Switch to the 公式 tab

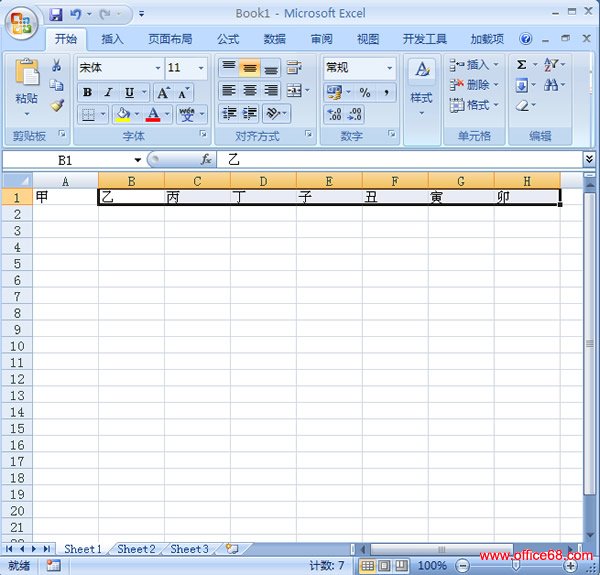(228, 39)
